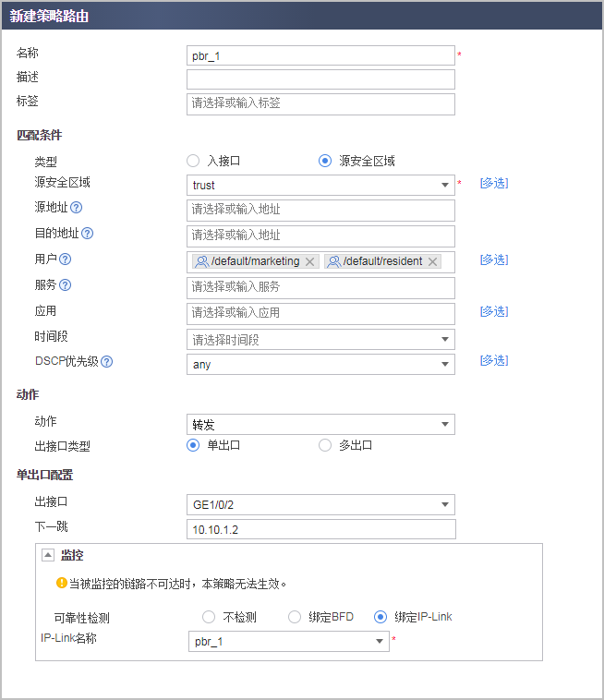Viewport: 604px width, 700px height.
Task: Click the 匹配条件 section heading
Action: pyautogui.click(x=40, y=135)
